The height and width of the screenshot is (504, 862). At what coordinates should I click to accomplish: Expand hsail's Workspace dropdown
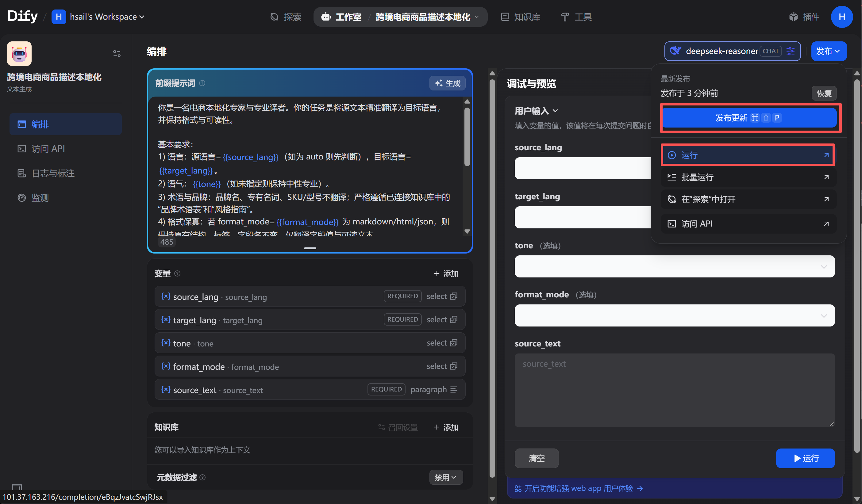click(x=107, y=17)
